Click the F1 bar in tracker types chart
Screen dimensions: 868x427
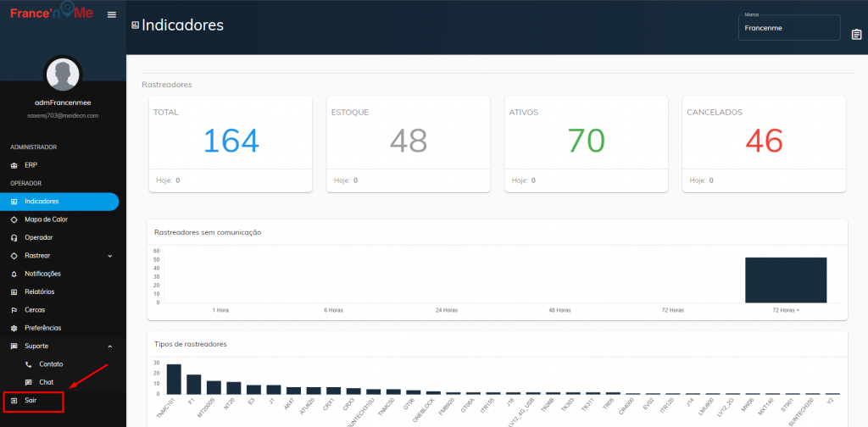194,385
